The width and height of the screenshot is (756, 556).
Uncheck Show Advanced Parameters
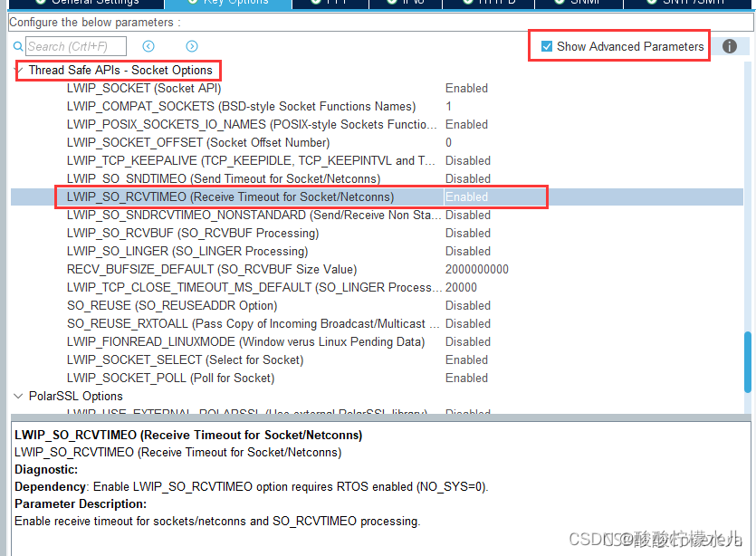[x=547, y=43]
